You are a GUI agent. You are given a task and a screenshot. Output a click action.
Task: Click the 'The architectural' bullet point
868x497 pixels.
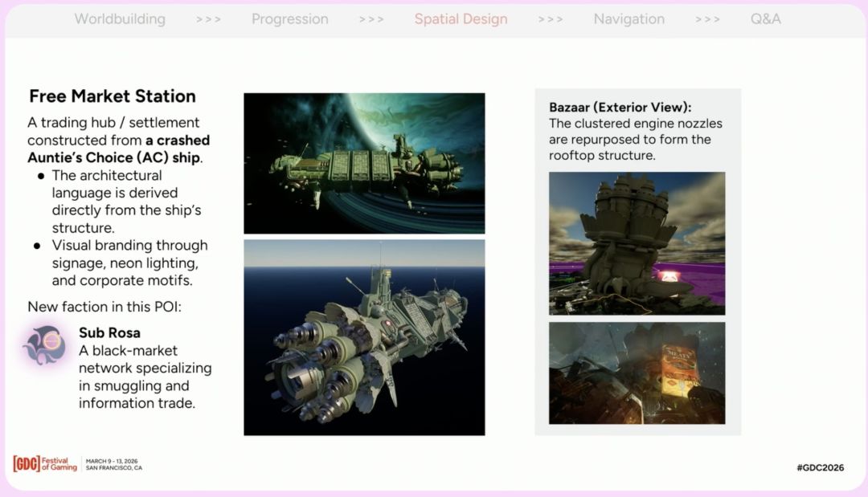[x=107, y=175]
